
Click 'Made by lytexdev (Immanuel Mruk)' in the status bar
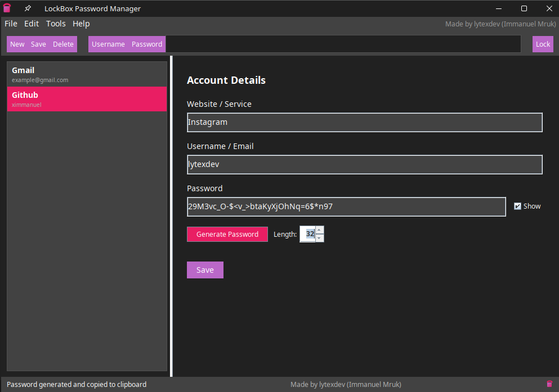(x=346, y=384)
